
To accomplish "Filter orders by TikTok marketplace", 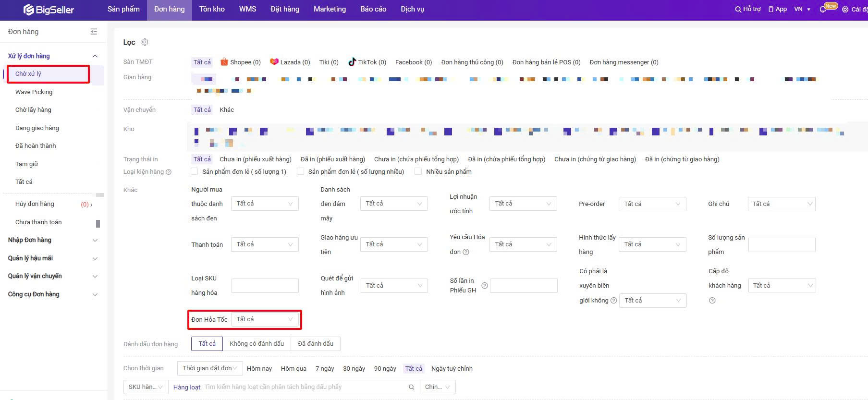I will pos(367,62).
